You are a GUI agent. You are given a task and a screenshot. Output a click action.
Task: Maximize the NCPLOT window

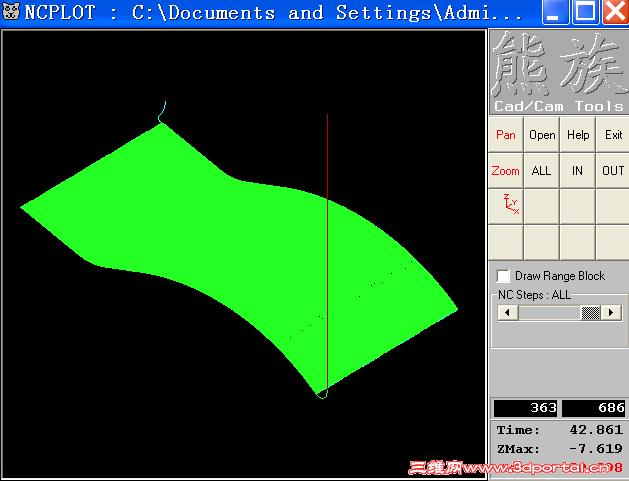click(585, 12)
